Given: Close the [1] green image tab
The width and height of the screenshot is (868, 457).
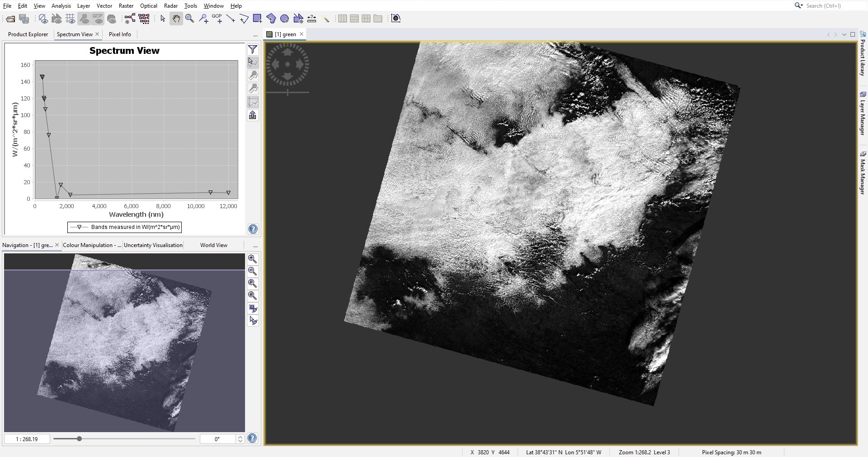Looking at the screenshot, I should click(302, 34).
